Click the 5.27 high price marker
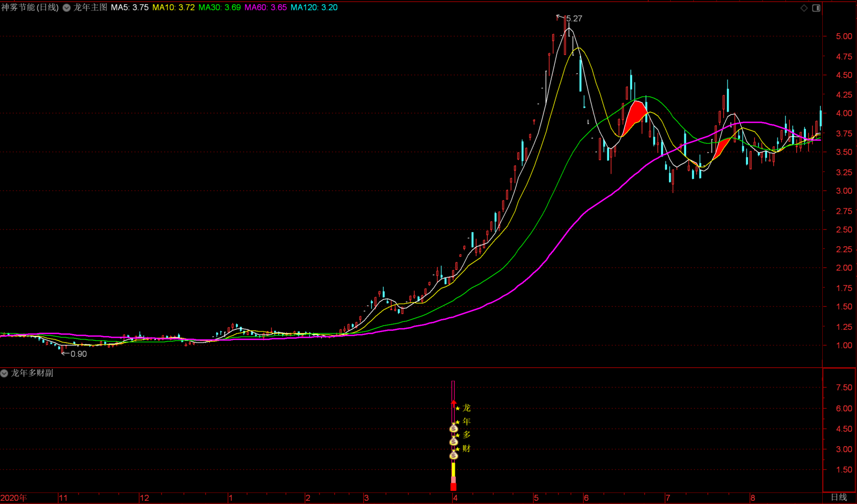 (574, 18)
